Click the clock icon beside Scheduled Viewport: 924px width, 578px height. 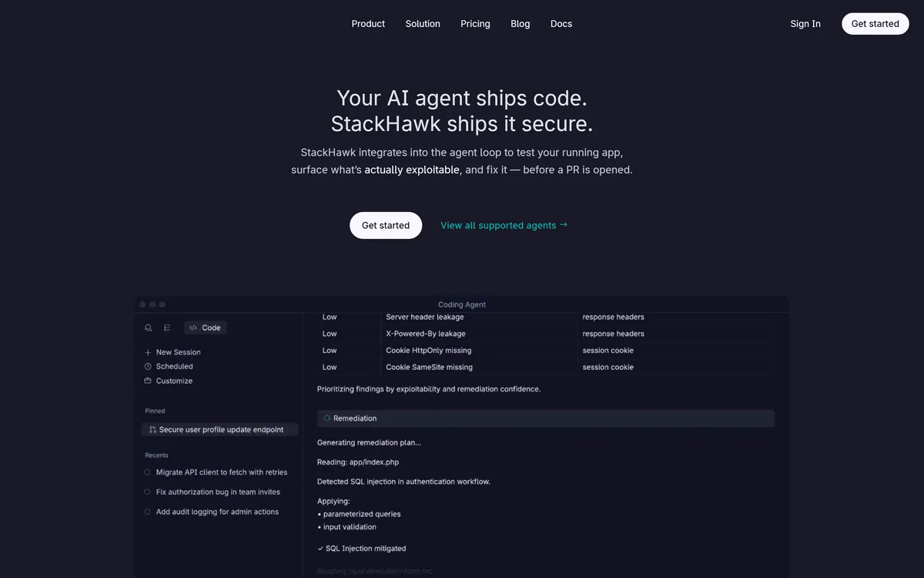tap(148, 367)
